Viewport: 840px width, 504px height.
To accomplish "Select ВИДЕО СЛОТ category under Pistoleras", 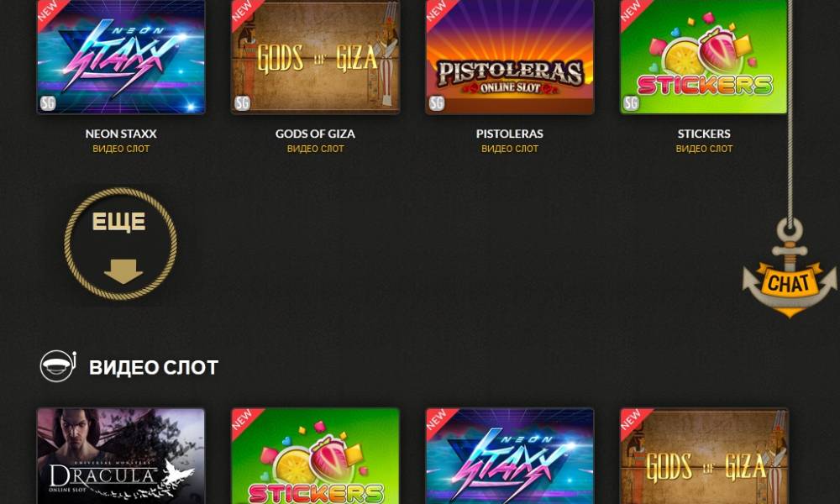I will pos(510,149).
